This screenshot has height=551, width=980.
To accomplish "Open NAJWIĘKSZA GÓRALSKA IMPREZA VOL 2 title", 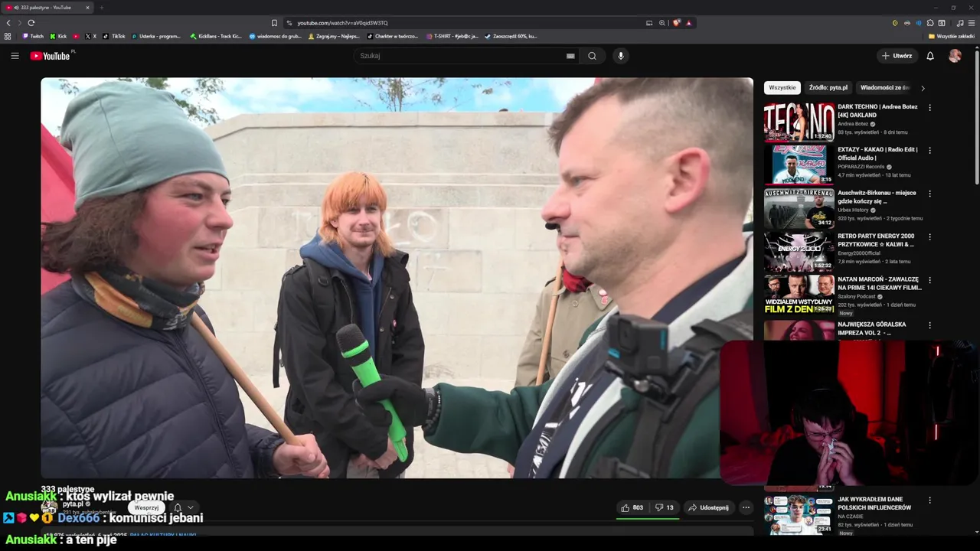I will [x=871, y=328].
